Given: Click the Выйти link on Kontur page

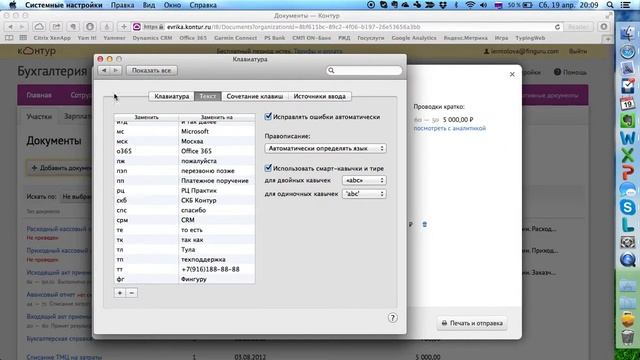Looking at the screenshot, I should point(578,51).
